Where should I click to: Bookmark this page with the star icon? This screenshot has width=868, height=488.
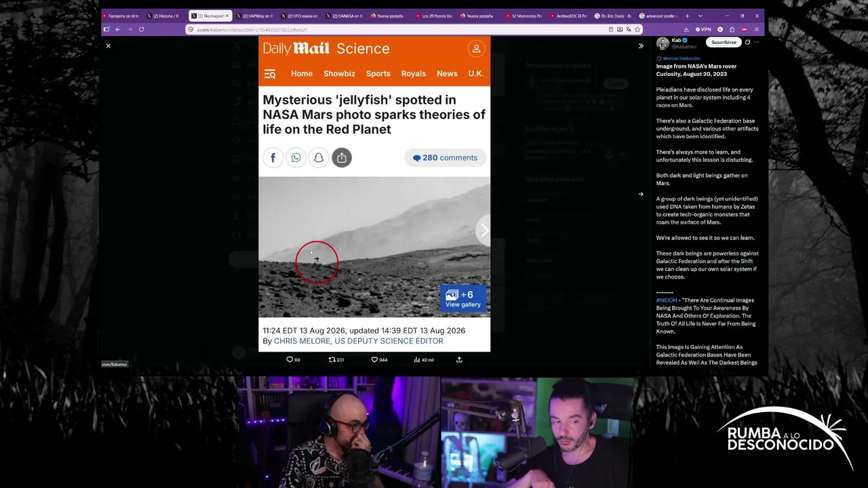click(x=637, y=30)
